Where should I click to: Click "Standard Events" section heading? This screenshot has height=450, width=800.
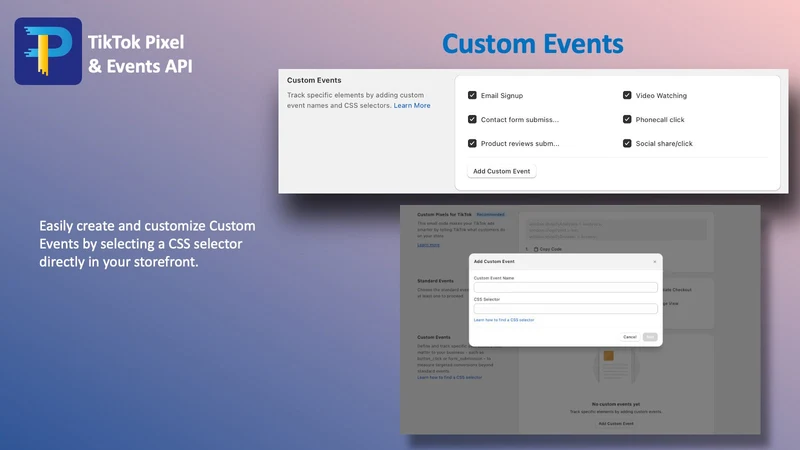pyautogui.click(x=435, y=281)
